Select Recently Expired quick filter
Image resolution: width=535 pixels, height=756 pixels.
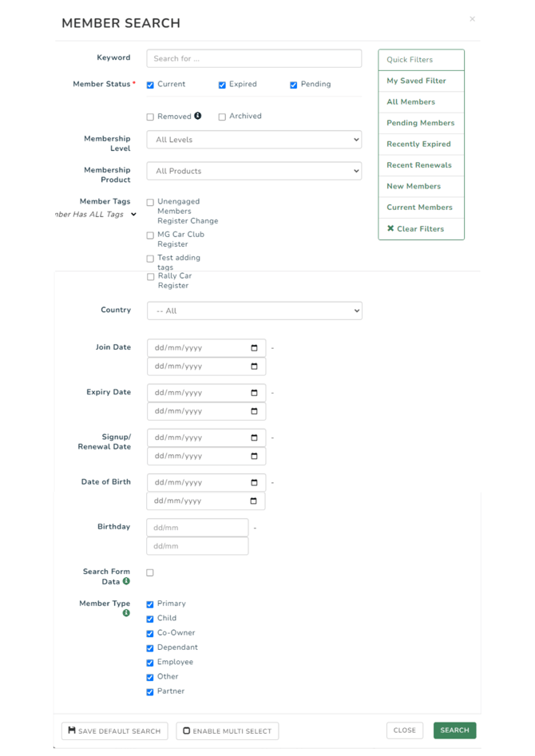point(418,144)
